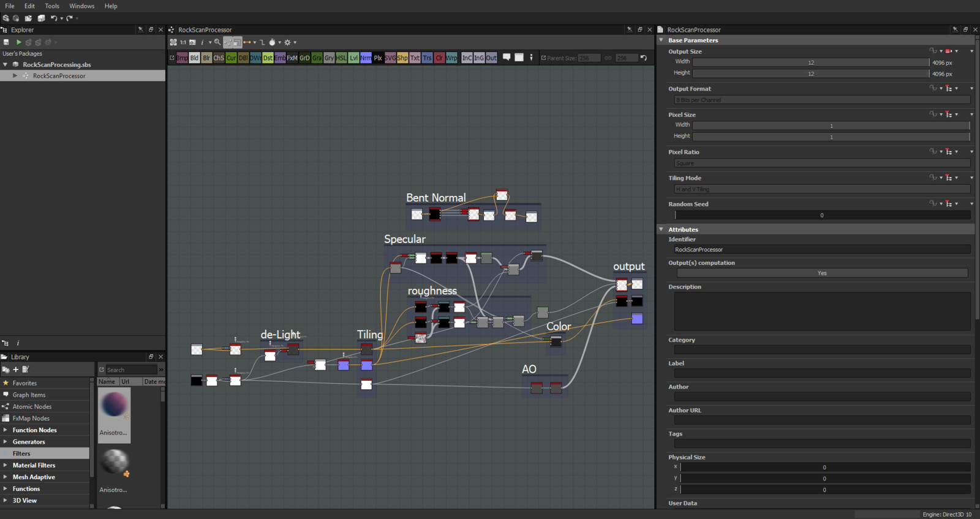Click Output(s) computation Yes button
The image size is (980, 519).
pos(822,273)
